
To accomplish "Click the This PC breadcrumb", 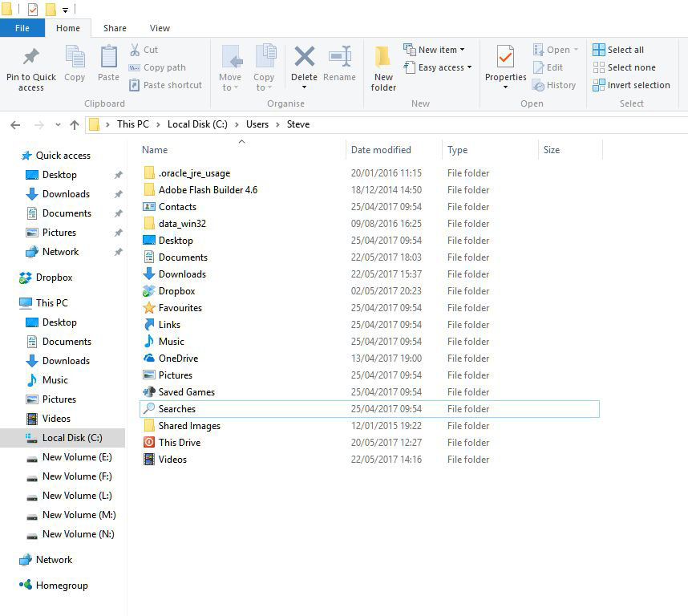I will click(x=133, y=124).
